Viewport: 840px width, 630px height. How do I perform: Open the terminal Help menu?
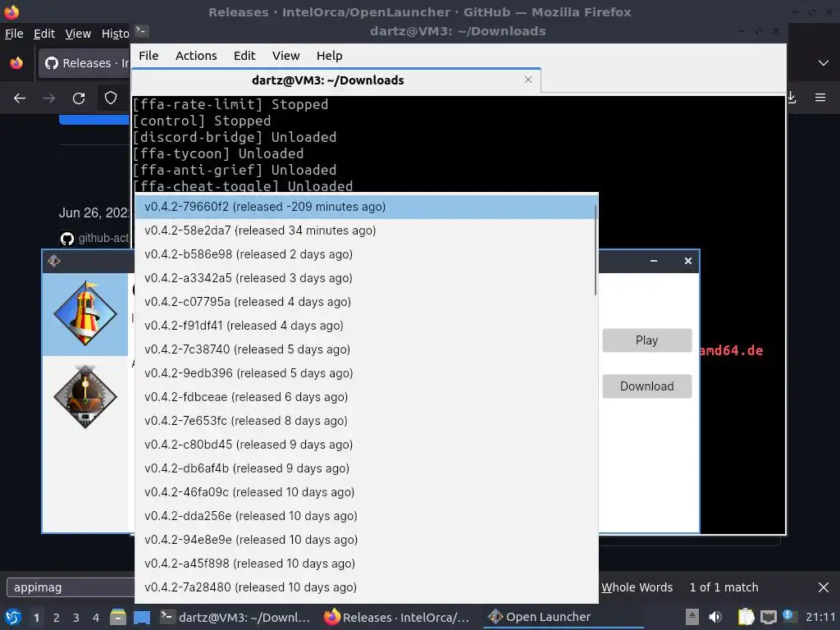coord(329,56)
